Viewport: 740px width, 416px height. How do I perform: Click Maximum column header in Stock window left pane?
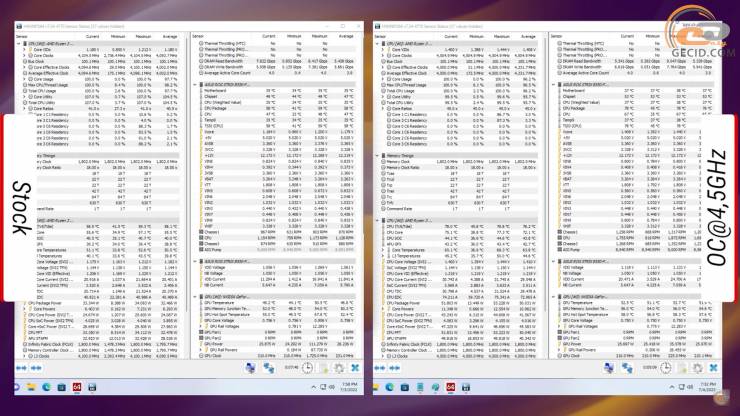(143, 36)
